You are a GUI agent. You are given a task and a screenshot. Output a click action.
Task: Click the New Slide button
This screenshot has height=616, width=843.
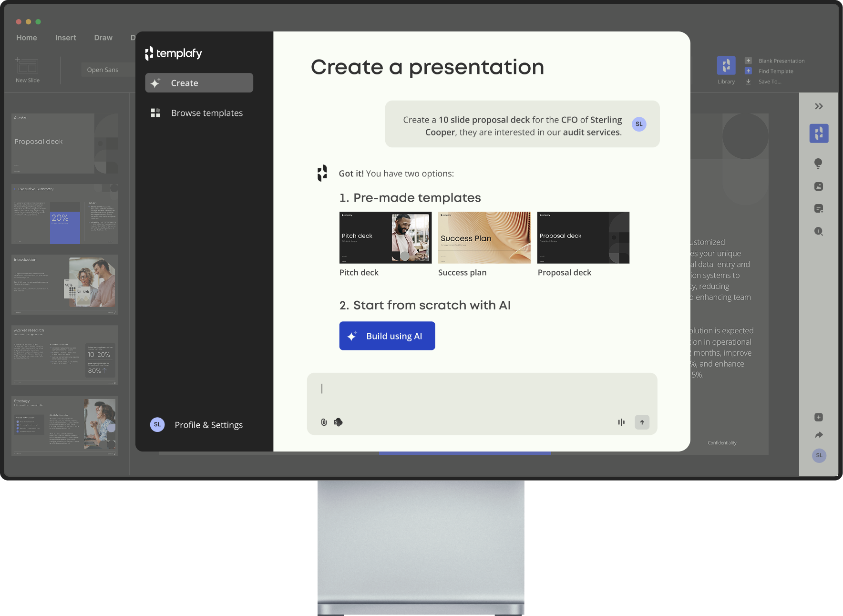(27, 70)
